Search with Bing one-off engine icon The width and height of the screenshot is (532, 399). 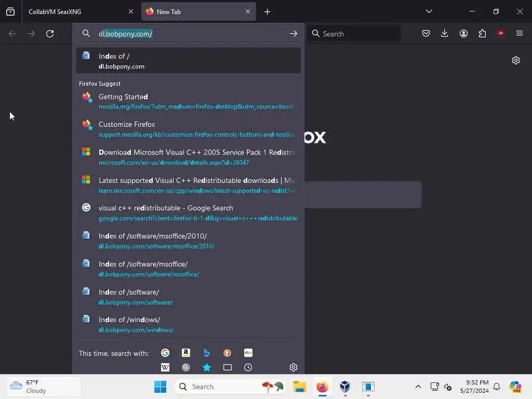207,353
